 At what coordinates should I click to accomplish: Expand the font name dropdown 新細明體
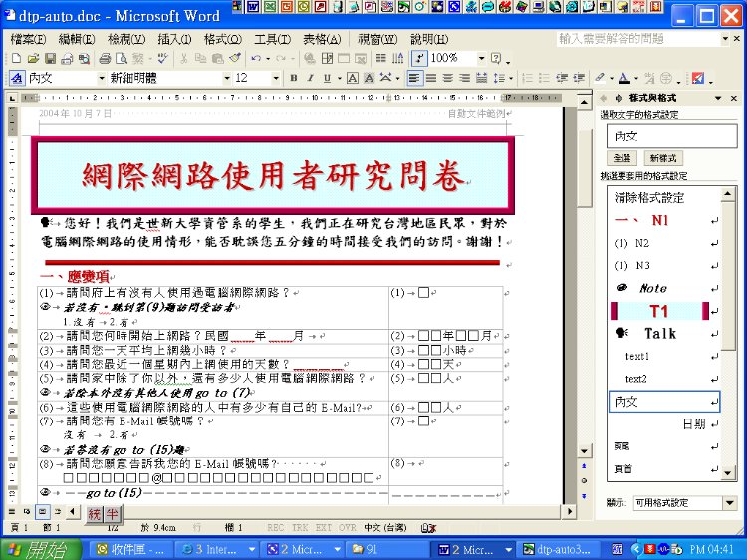pos(227,78)
